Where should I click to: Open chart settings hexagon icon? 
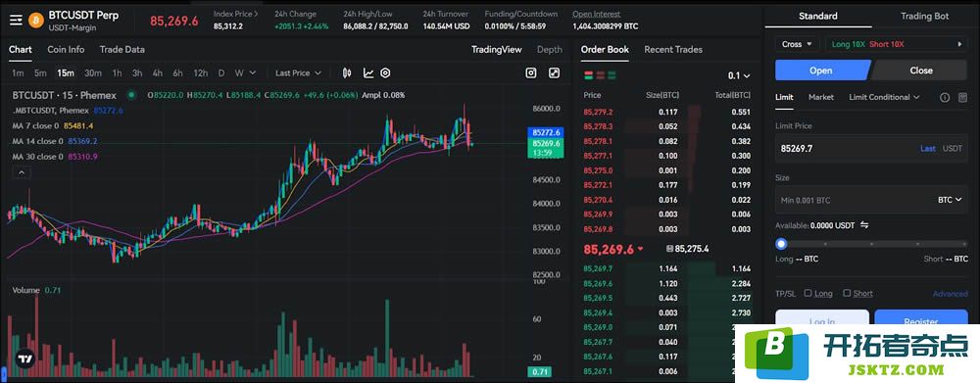pos(385,73)
